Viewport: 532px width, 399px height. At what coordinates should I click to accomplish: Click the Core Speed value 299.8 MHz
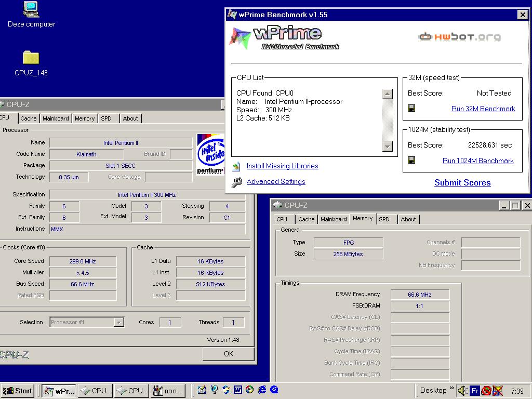pos(83,261)
